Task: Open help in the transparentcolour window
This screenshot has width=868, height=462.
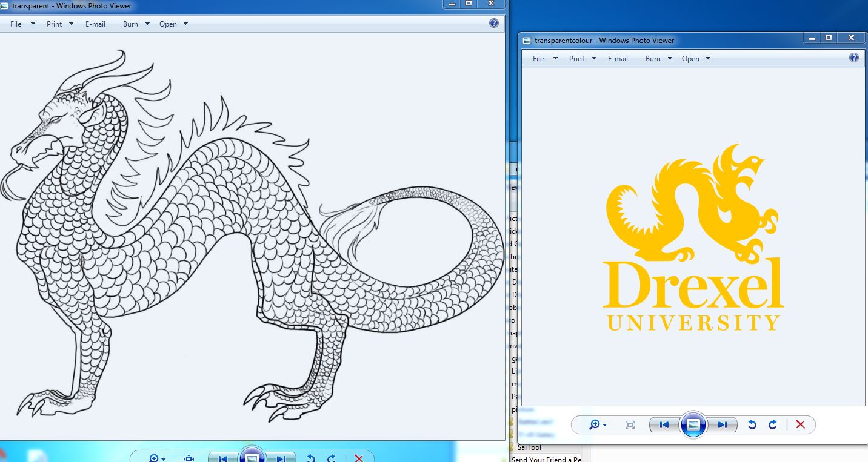Action: pos(854,58)
